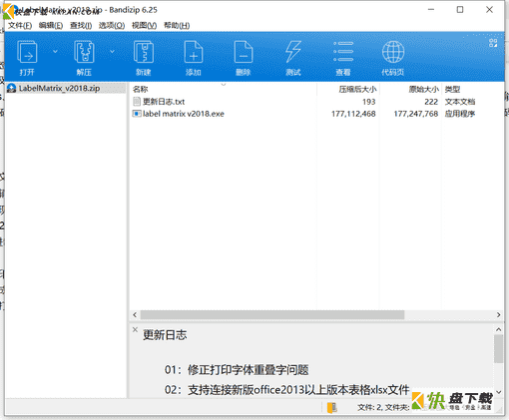Click the zip icon beside LabelMatrix_v2018.zip
This screenshot has height=420, width=509.
click(12, 88)
